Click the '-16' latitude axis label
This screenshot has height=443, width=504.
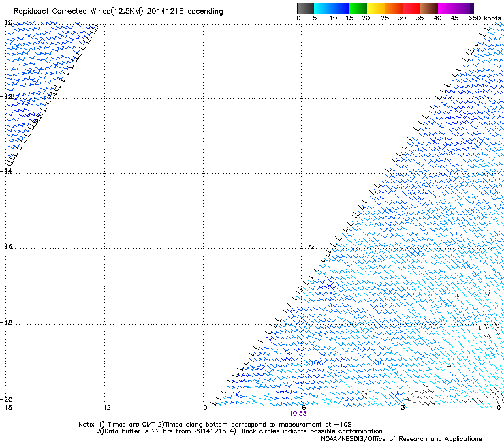click(6, 246)
